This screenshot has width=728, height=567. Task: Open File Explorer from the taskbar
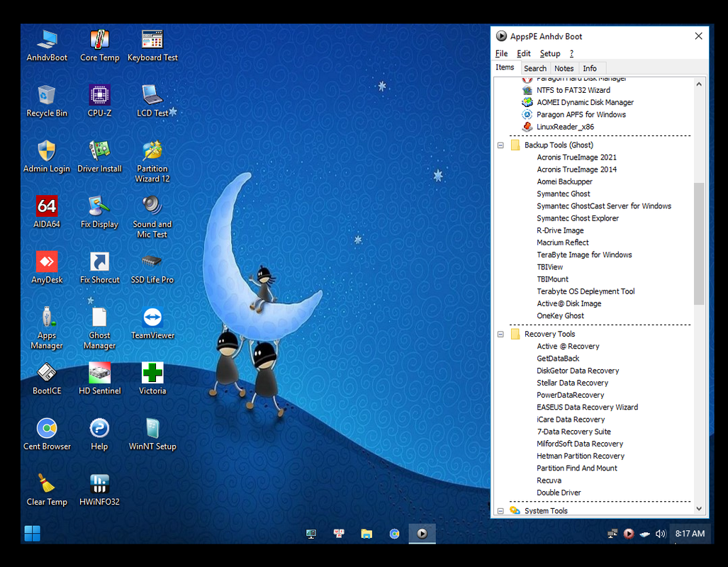tap(366, 534)
